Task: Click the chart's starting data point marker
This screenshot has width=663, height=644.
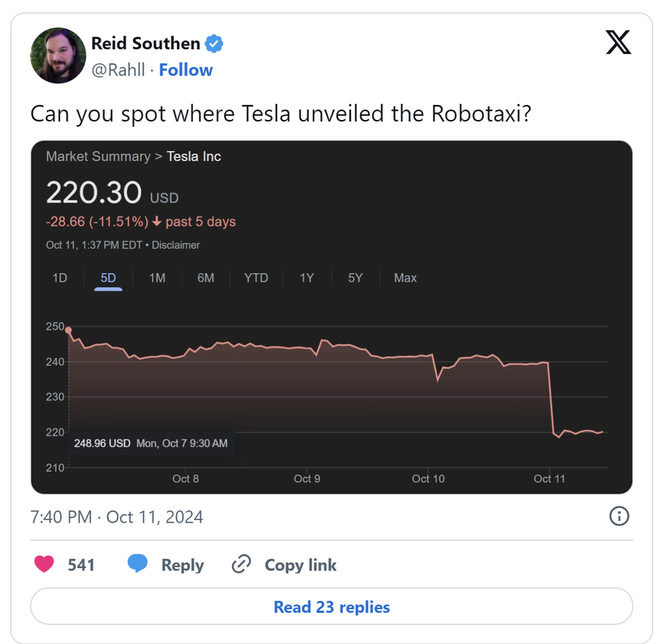Action: (x=68, y=330)
